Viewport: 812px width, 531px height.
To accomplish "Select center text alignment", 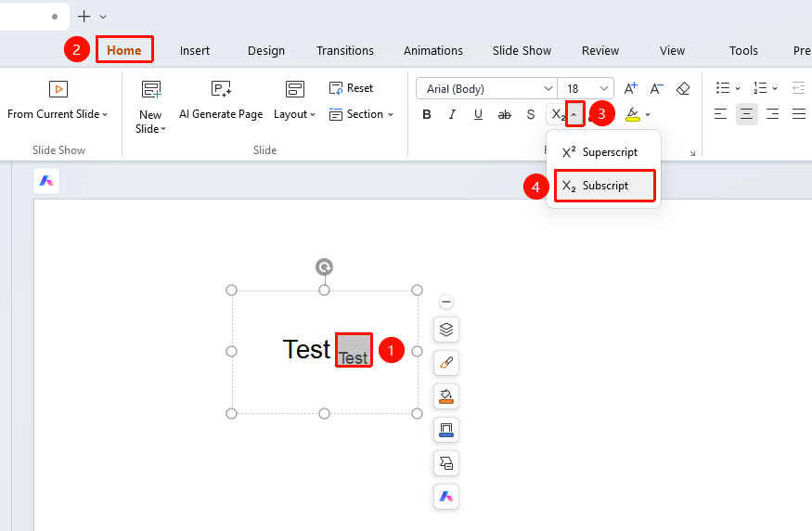I will (746, 114).
